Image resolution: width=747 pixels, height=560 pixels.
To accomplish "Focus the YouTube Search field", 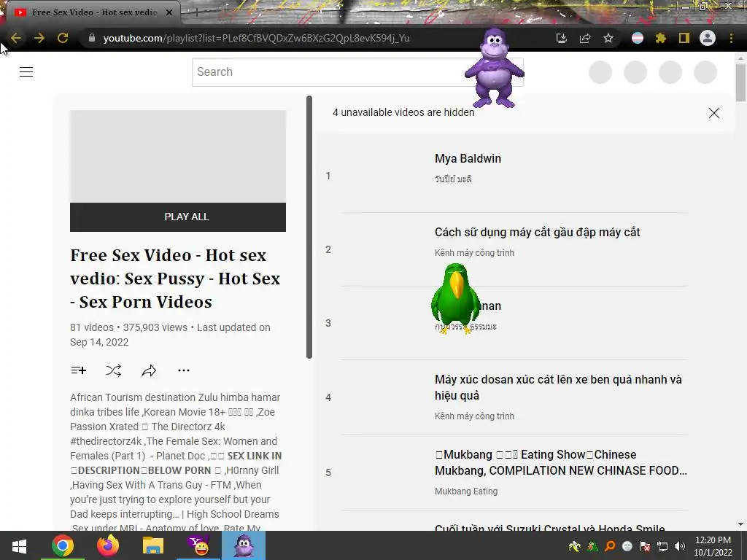I will pyautogui.click(x=357, y=72).
